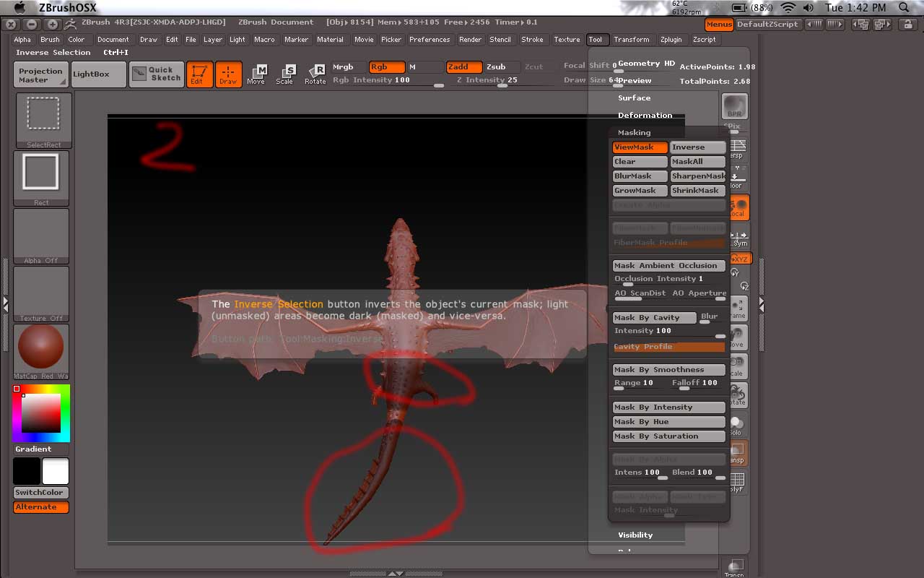924x578 pixels.
Task: Switch to the Transform menu
Action: click(x=632, y=40)
